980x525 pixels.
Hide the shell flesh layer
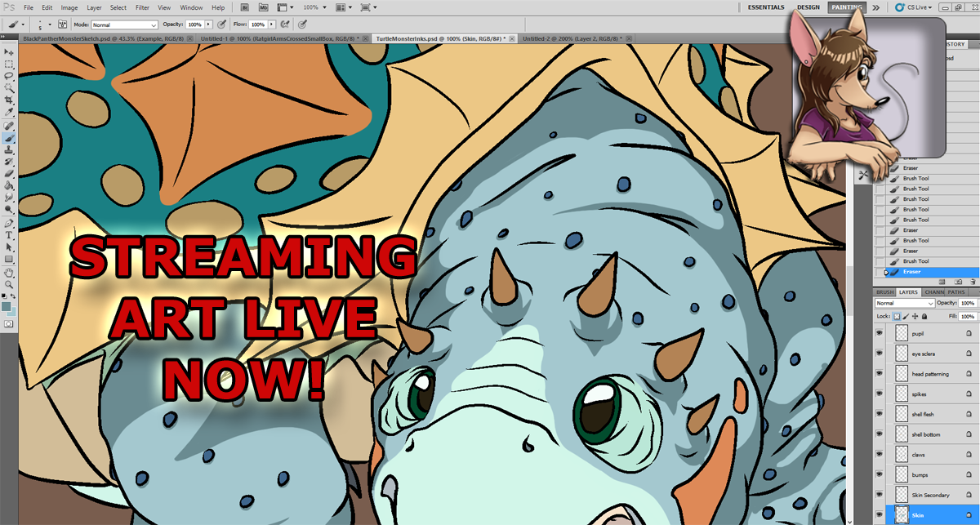(x=880, y=414)
